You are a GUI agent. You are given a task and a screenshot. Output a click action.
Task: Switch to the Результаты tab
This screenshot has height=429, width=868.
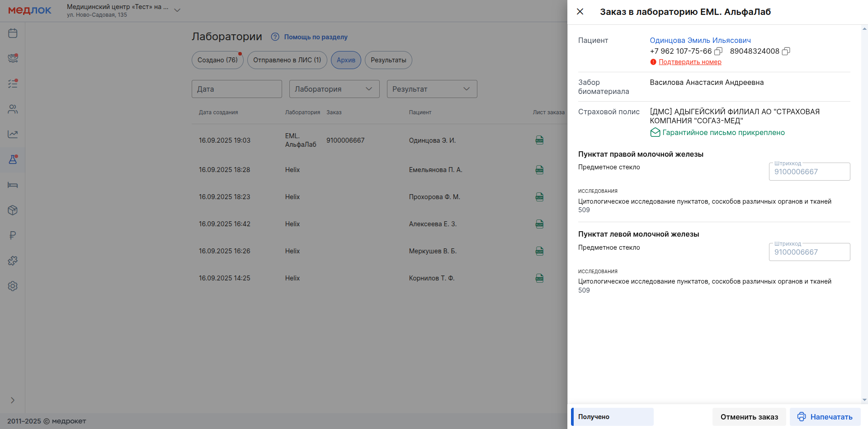click(x=388, y=60)
